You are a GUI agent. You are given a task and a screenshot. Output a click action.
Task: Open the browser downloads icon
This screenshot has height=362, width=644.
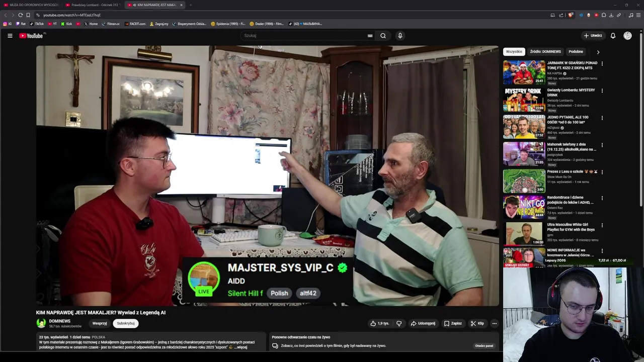click(x=611, y=15)
